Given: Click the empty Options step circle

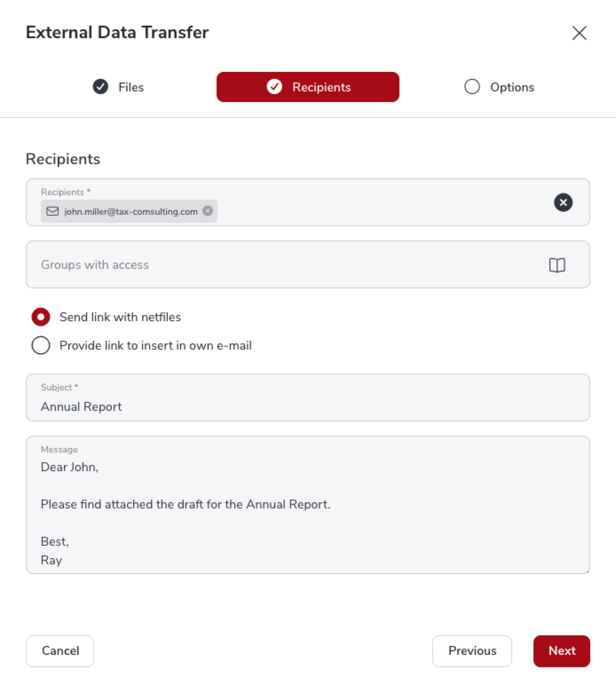Looking at the screenshot, I should [472, 87].
